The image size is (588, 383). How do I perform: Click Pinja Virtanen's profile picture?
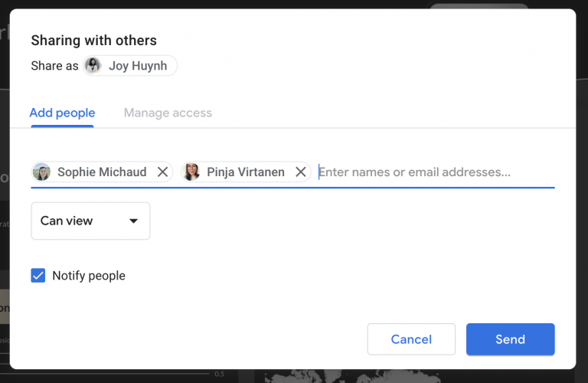(x=191, y=172)
